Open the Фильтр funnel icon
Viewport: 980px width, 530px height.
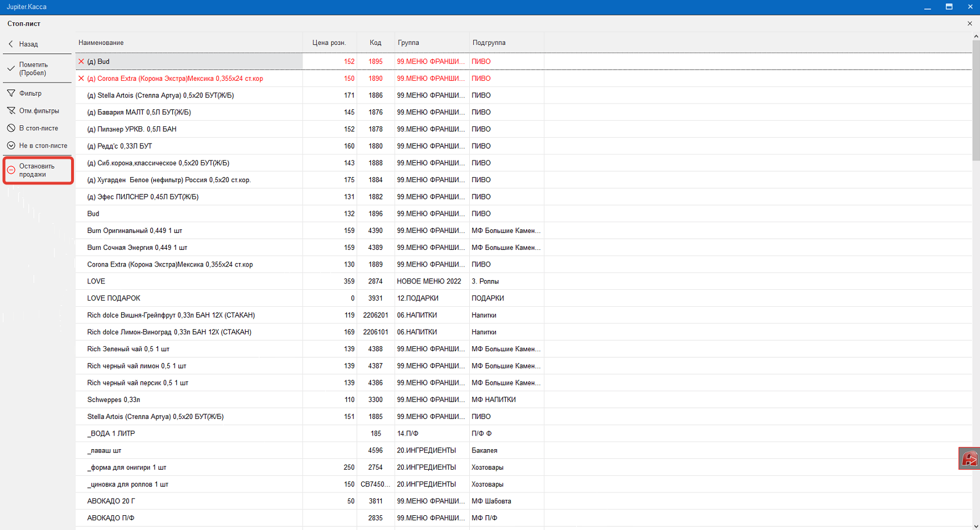(x=11, y=93)
